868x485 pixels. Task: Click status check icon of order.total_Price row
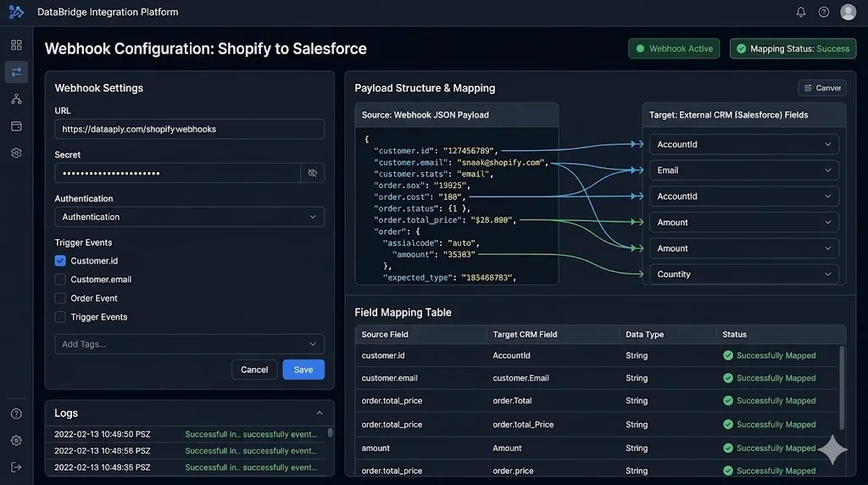pos(728,425)
